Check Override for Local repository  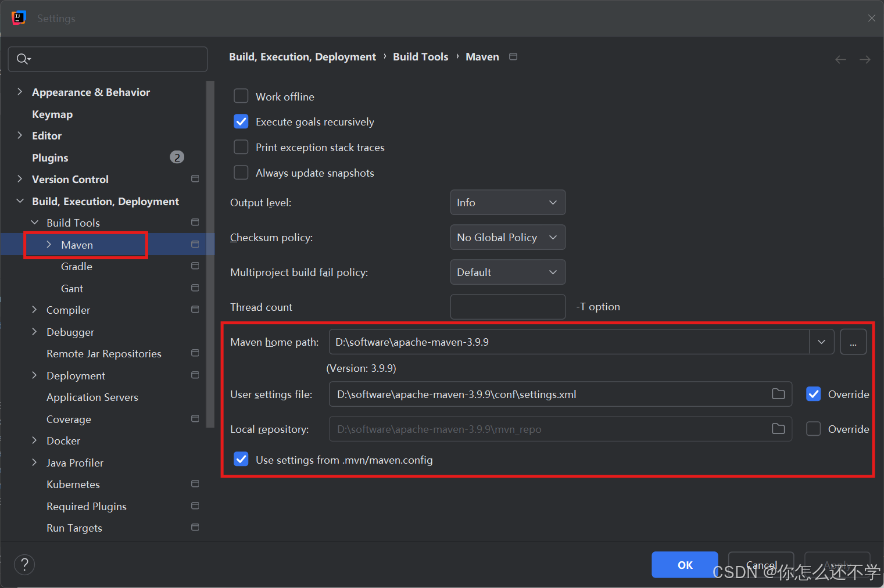[x=813, y=429]
